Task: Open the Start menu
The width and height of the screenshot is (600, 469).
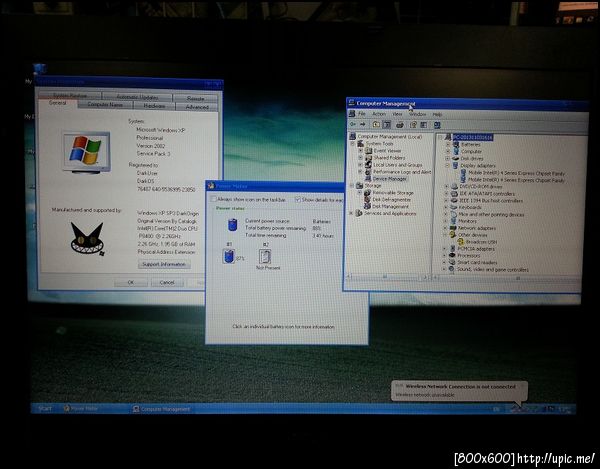Action: coord(44,409)
